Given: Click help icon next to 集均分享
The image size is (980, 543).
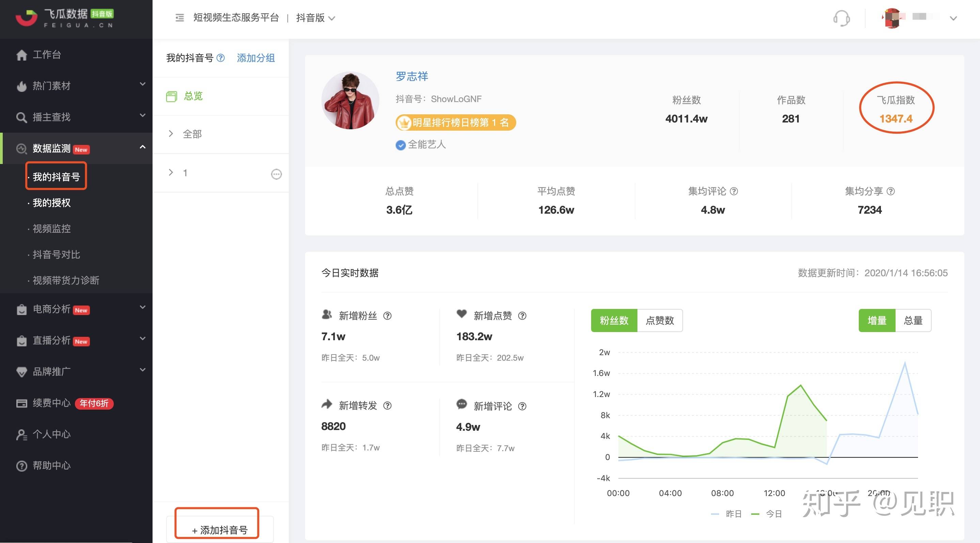Looking at the screenshot, I should (890, 191).
